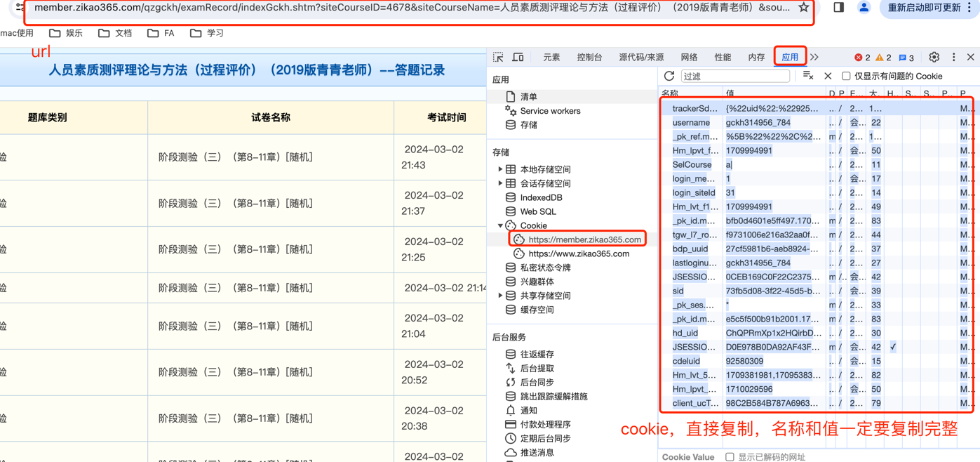Open 私密状态令牌 item
980x462 pixels.
pyautogui.click(x=545, y=268)
